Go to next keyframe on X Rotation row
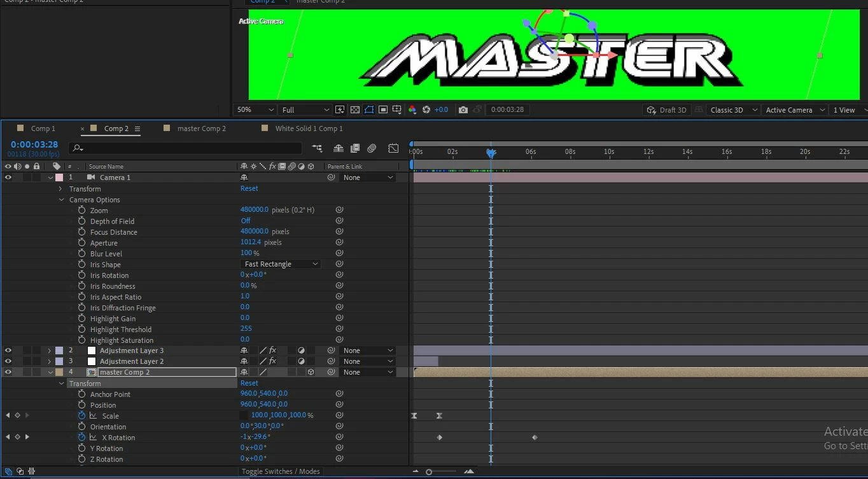This screenshot has height=479, width=868. (27, 437)
